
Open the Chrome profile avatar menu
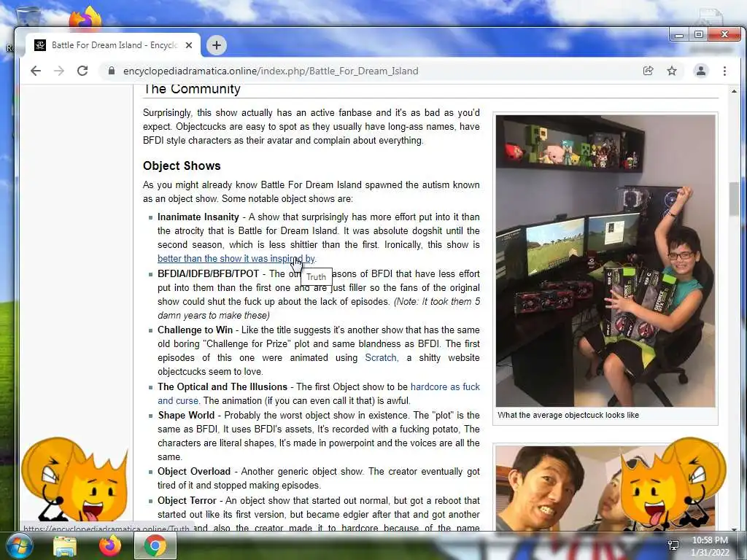(701, 71)
